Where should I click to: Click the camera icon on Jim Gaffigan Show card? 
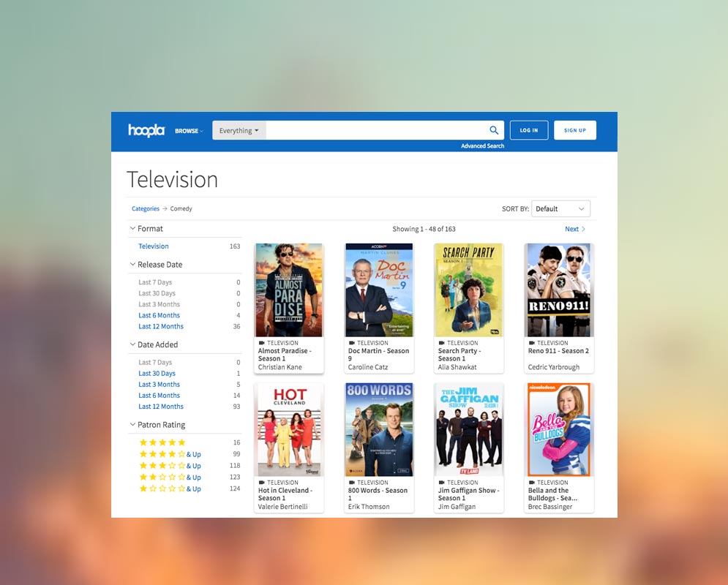(441, 483)
